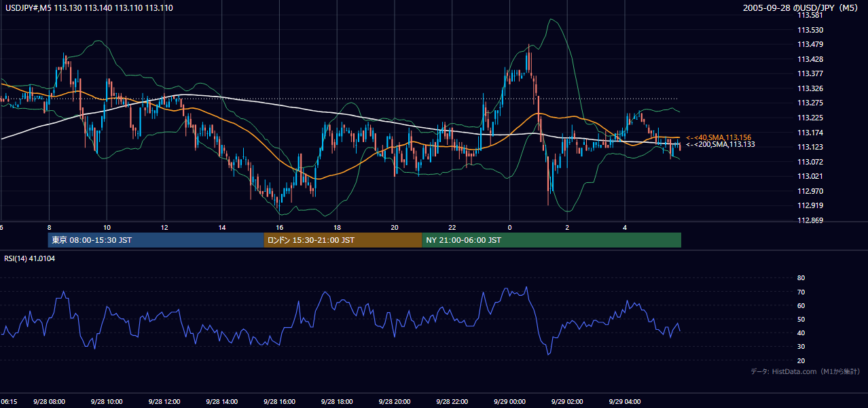This screenshot has height=408, width=868.
Task: Click the RSI scale value 80
Action: [801, 278]
